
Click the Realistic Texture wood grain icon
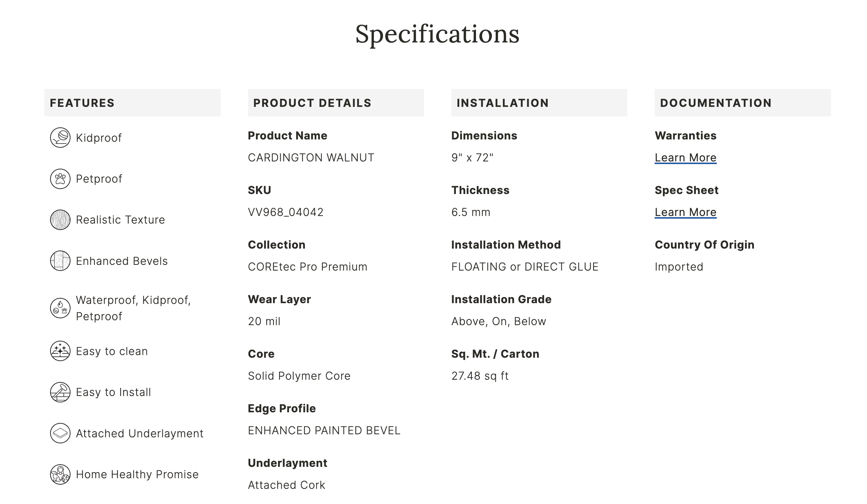60,220
